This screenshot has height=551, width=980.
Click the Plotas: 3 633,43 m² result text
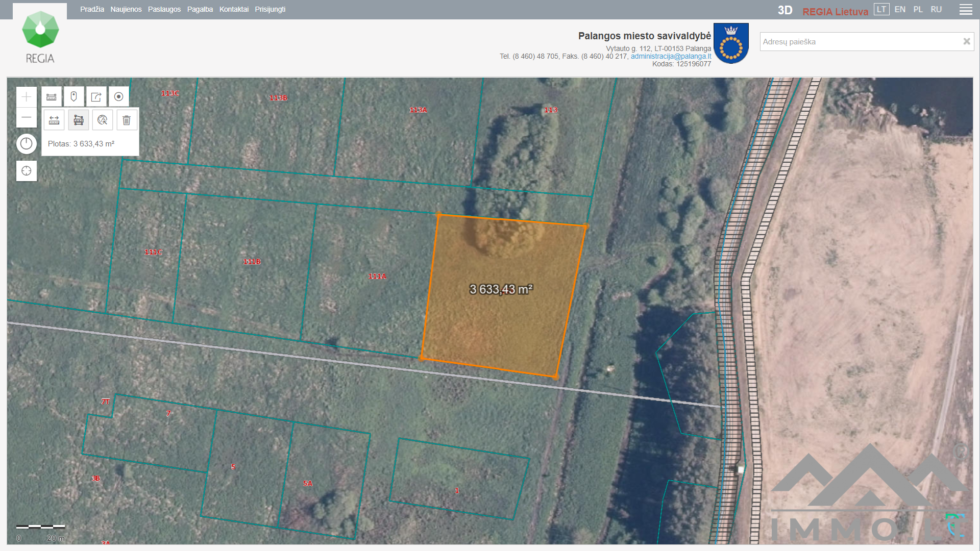pyautogui.click(x=81, y=144)
